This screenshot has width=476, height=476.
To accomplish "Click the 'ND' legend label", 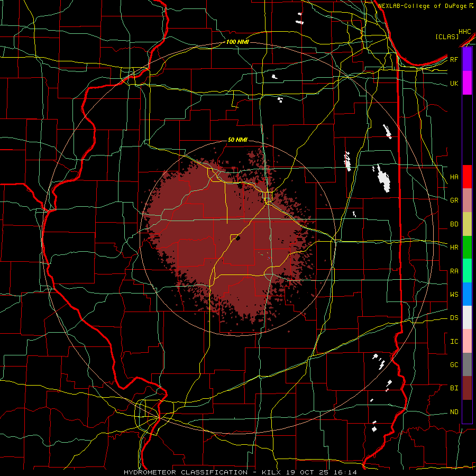I will (x=454, y=412).
